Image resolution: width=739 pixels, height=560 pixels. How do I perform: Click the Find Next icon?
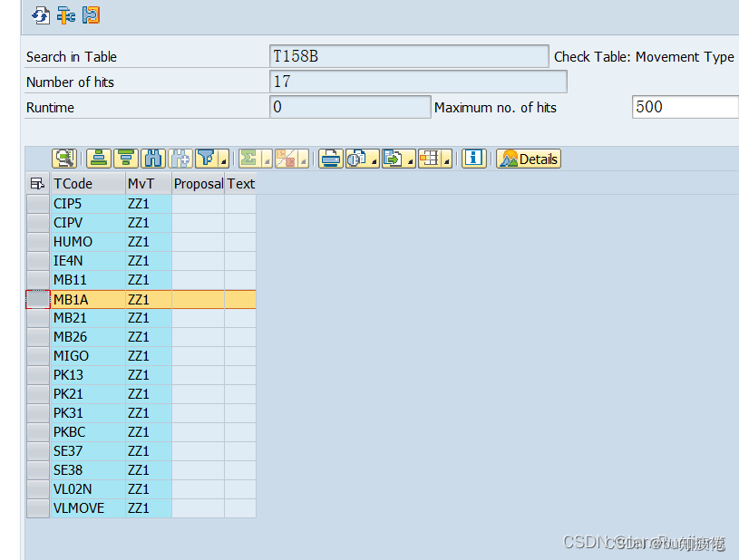click(x=180, y=158)
